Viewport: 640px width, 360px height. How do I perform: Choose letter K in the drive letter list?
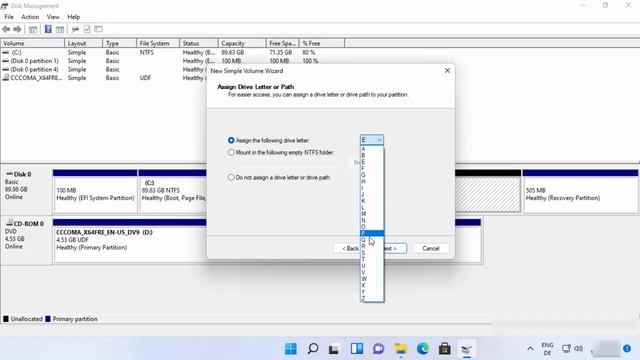(x=372, y=201)
